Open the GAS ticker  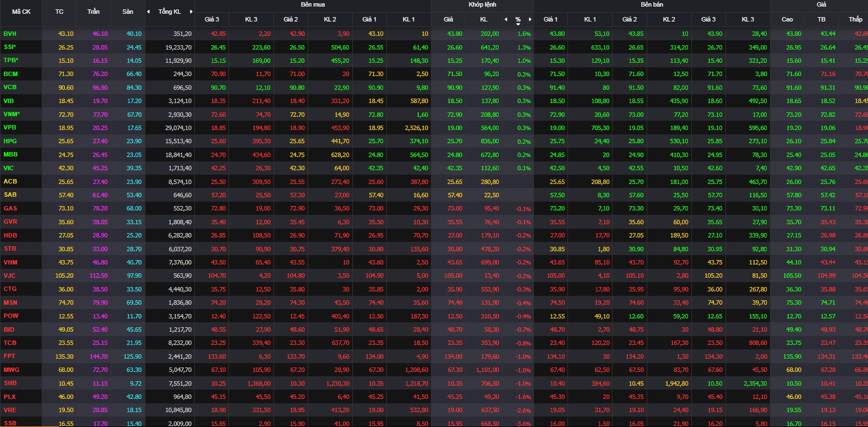pos(10,208)
